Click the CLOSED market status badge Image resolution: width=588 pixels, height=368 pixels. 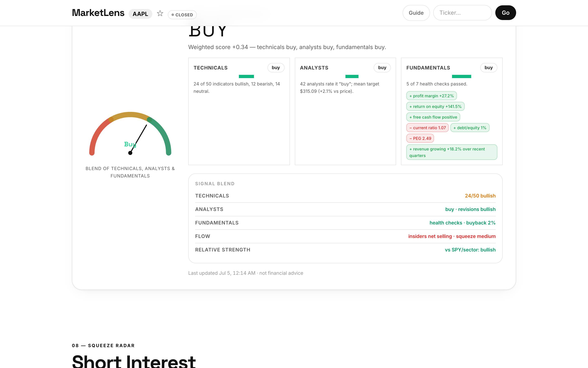tap(182, 15)
